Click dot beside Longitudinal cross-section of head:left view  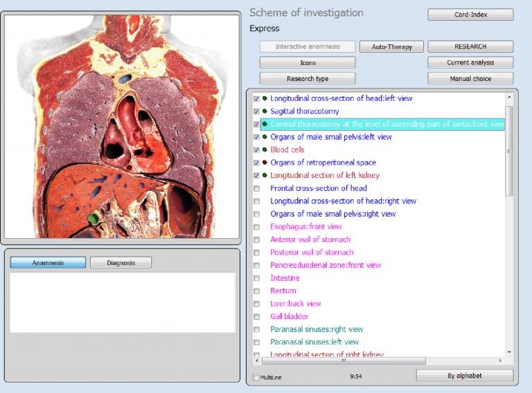pos(265,98)
